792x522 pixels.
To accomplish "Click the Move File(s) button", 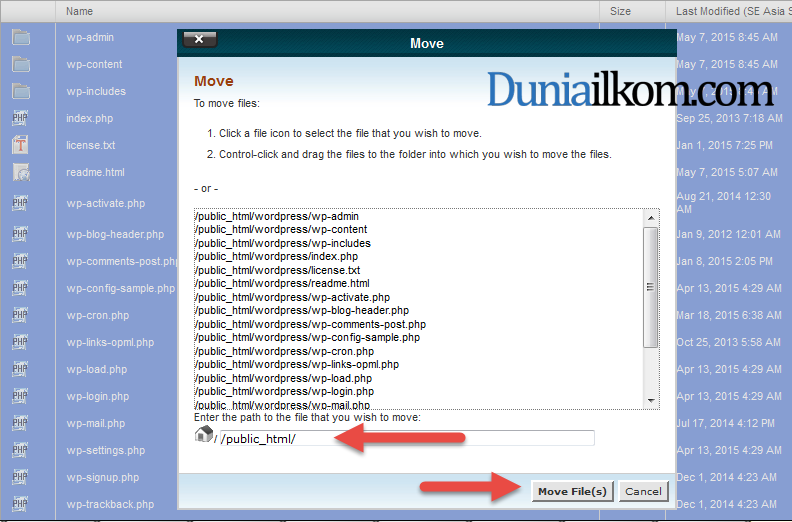I will click(572, 492).
